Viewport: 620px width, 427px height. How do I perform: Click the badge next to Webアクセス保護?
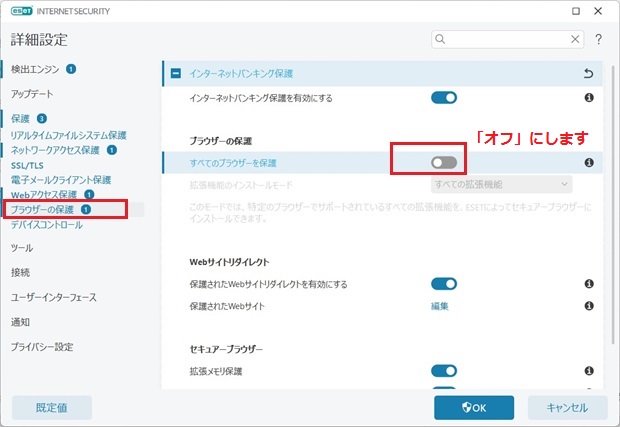89,195
